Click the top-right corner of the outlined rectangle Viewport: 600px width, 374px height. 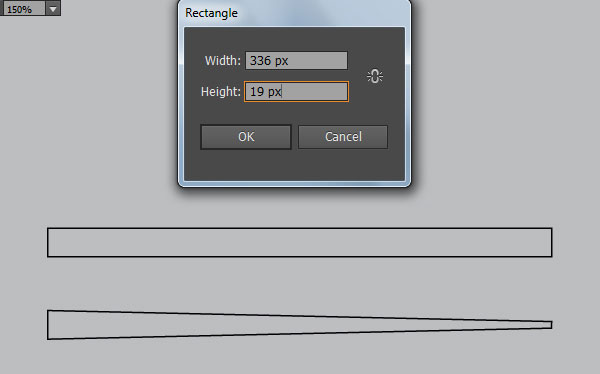tap(551, 229)
